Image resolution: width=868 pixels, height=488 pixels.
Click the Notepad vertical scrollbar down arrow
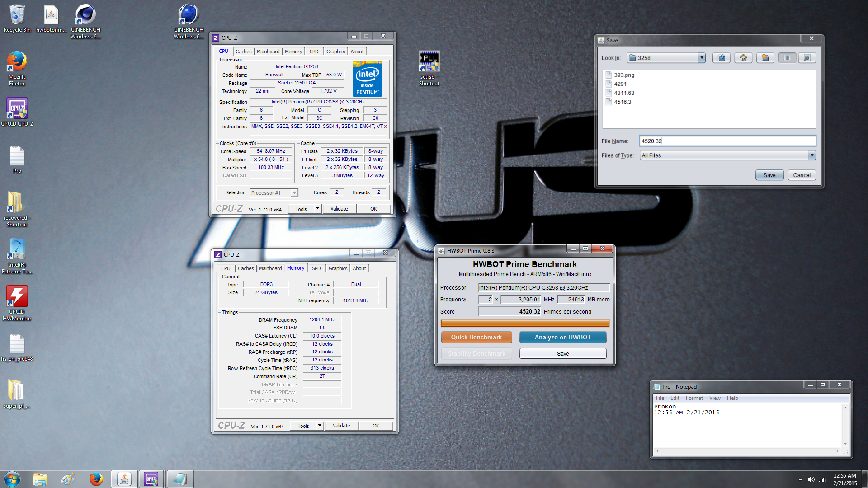[x=845, y=443]
